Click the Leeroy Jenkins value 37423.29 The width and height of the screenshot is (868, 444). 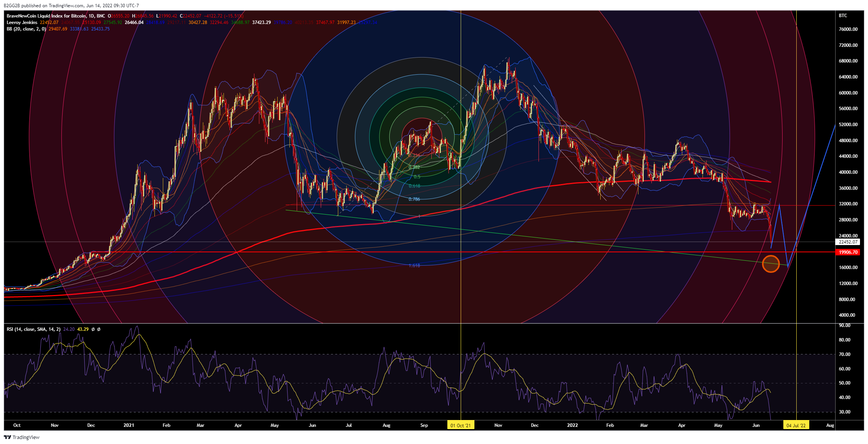click(x=262, y=22)
